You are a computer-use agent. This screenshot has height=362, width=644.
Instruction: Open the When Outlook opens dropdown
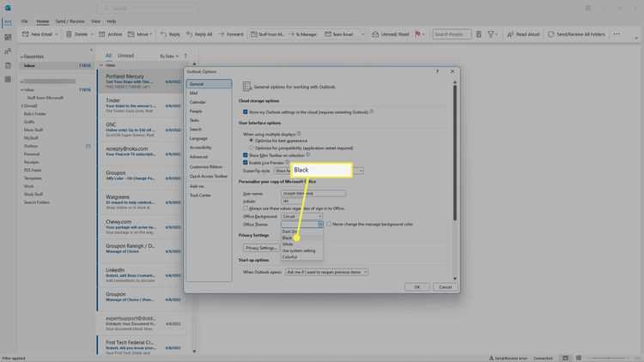326,272
